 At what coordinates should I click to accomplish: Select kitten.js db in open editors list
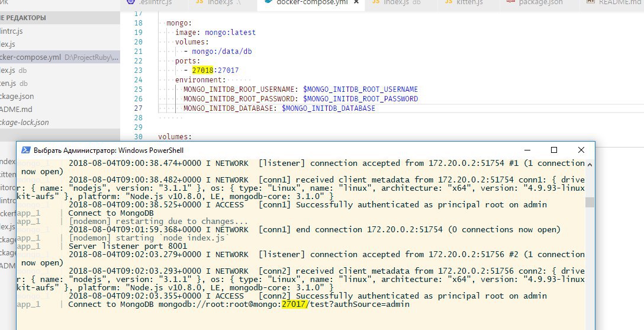coord(60,83)
